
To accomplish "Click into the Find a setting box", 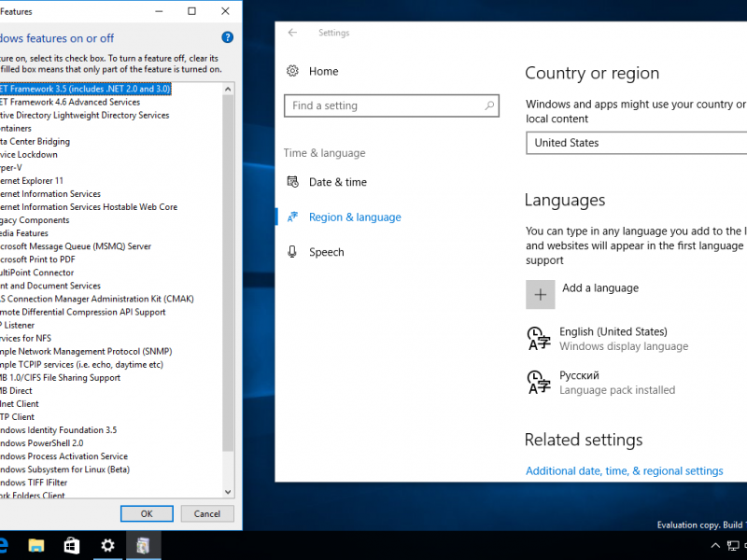I will pos(391,105).
